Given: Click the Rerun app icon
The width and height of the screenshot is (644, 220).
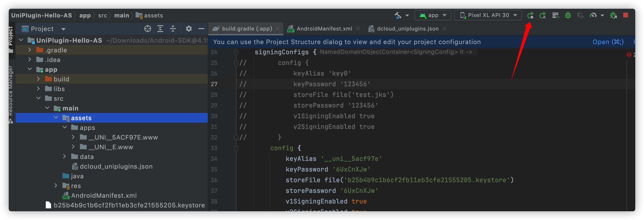Looking at the screenshot, I should [530, 15].
